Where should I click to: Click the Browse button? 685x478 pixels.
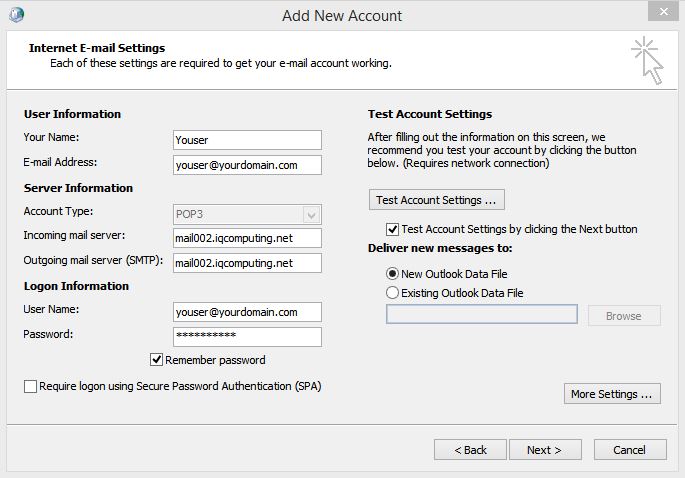tap(623, 316)
